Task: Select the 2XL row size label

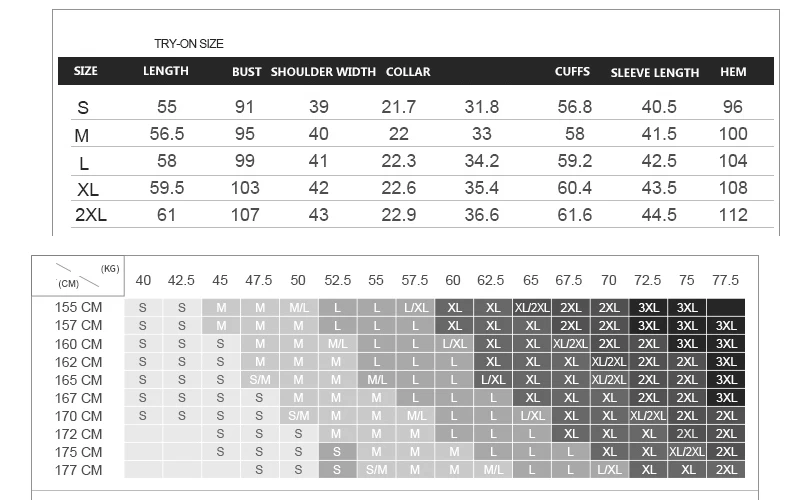Action: tap(91, 215)
